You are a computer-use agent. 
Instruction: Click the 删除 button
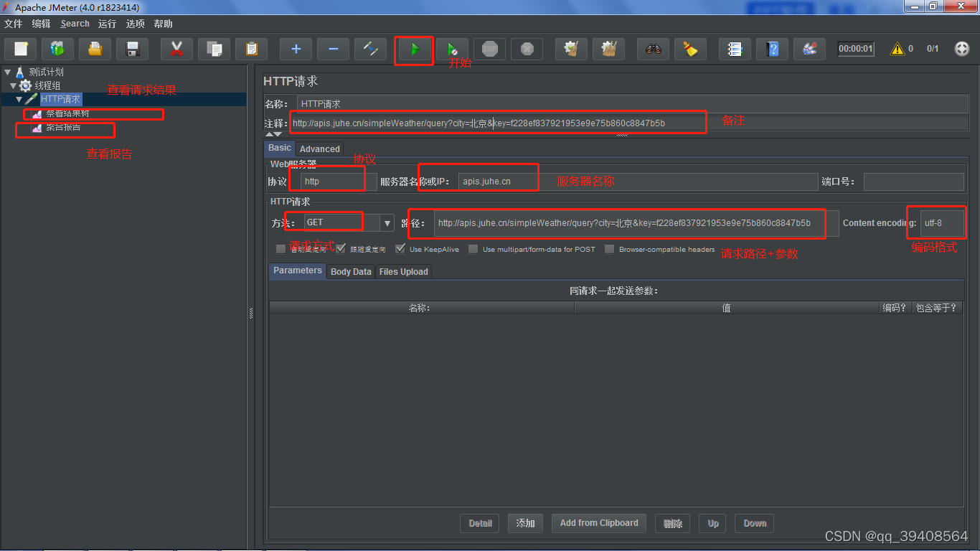673,523
